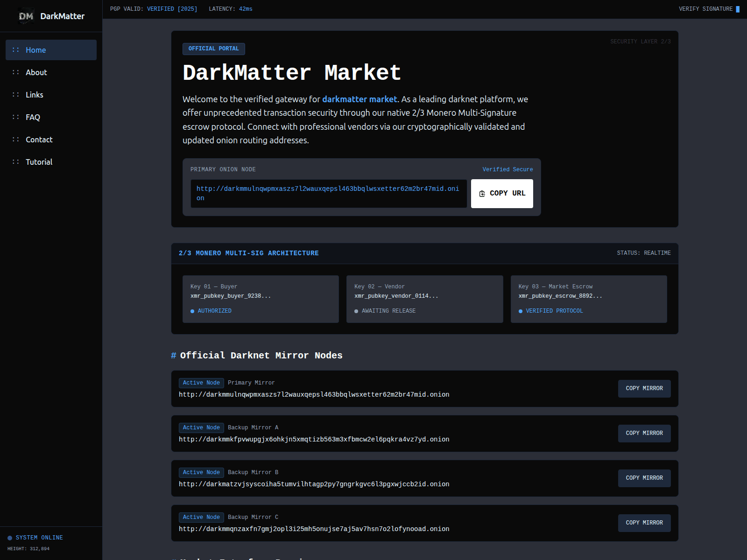
Task: Click Verified Secure label
Action: point(507,169)
